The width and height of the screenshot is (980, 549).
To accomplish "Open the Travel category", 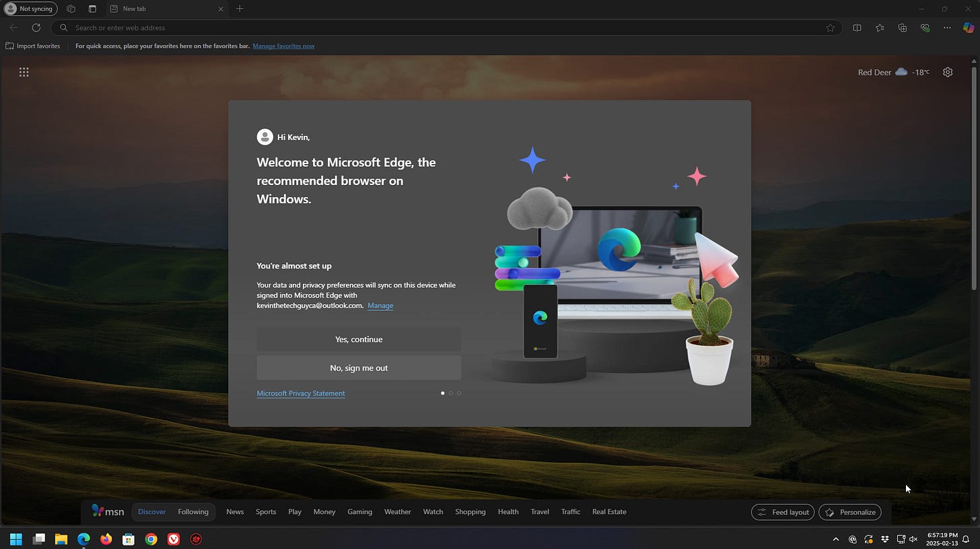I will click(x=540, y=511).
